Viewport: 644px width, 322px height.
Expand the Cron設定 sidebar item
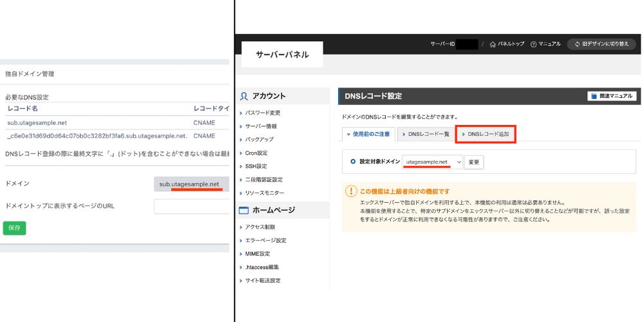click(256, 153)
